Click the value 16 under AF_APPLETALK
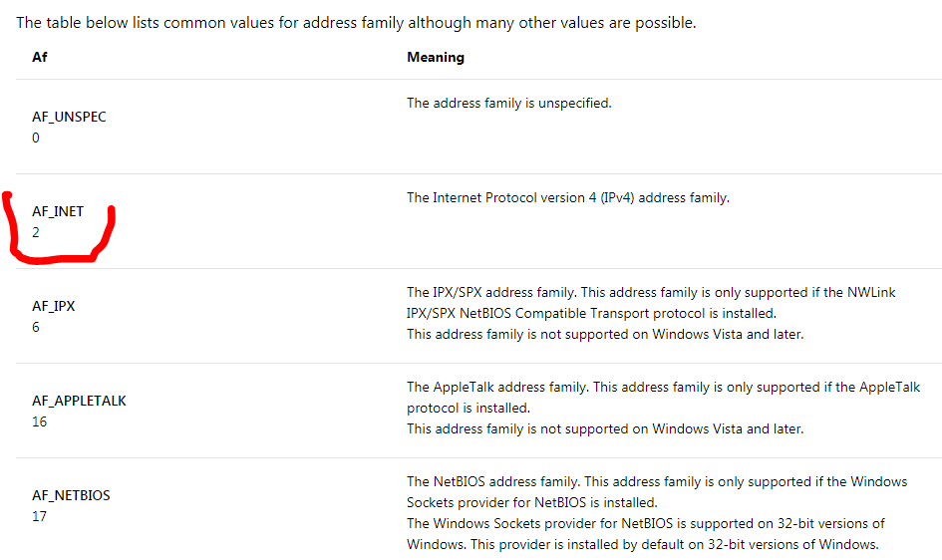942x560 pixels. pyautogui.click(x=39, y=421)
